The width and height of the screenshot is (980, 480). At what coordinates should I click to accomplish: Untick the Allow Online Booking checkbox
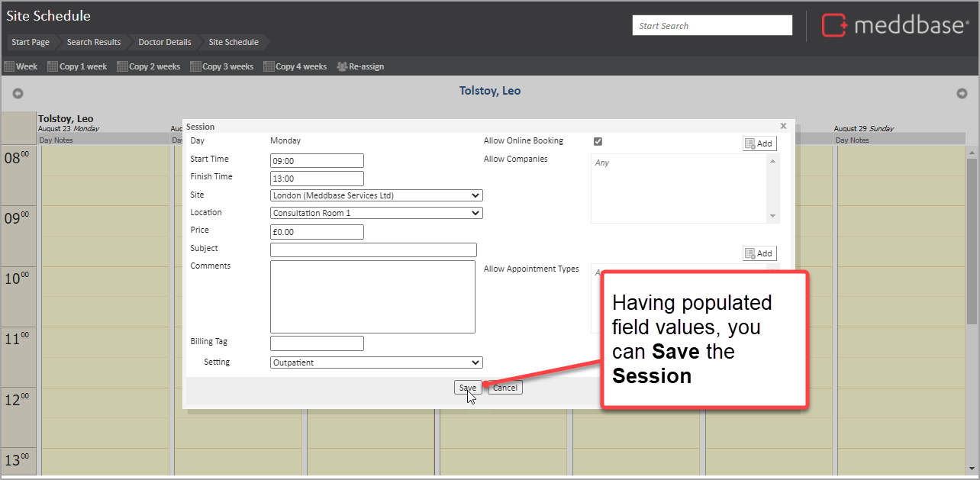[598, 141]
